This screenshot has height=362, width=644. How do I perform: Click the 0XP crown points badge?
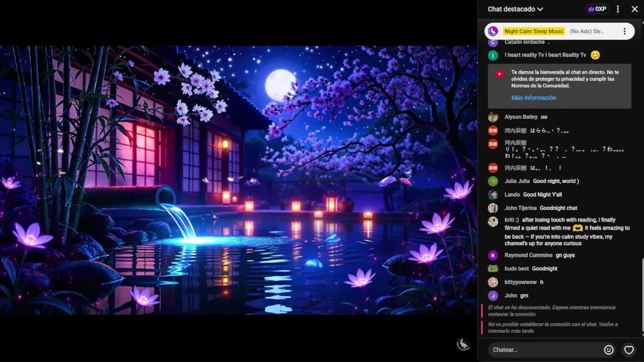(x=597, y=9)
